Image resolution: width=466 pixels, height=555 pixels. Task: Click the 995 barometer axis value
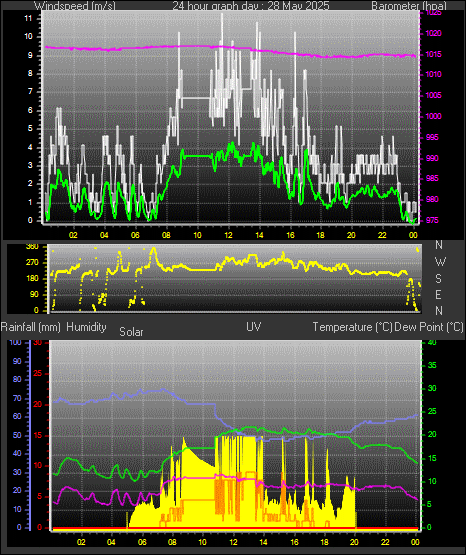(432, 137)
